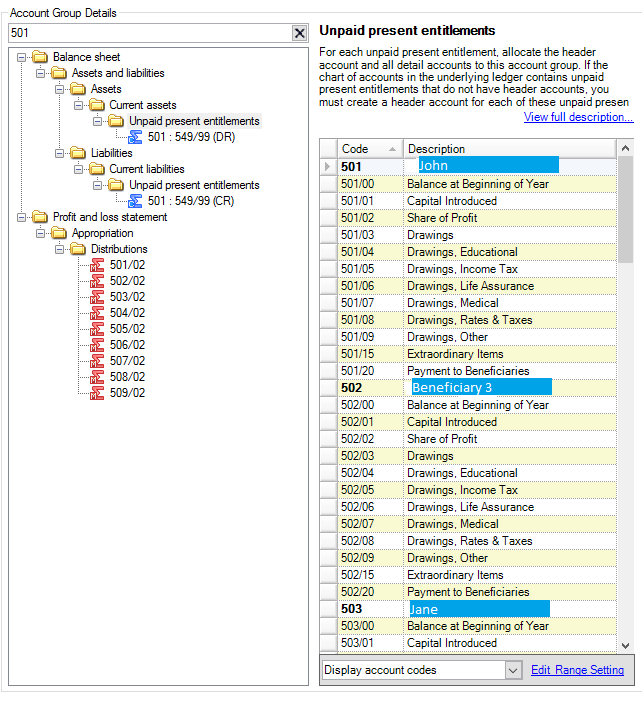Click in the account search input field
Screen dimensions: 642x701
pos(148,33)
